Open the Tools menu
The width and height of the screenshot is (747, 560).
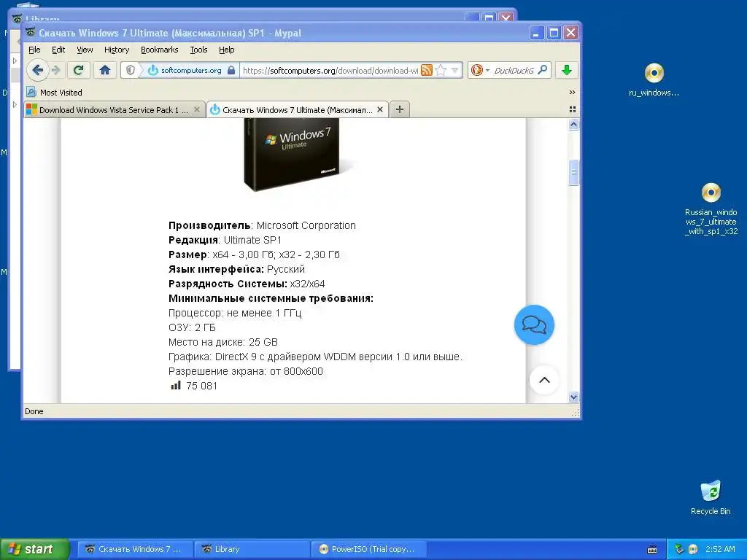[x=198, y=50]
